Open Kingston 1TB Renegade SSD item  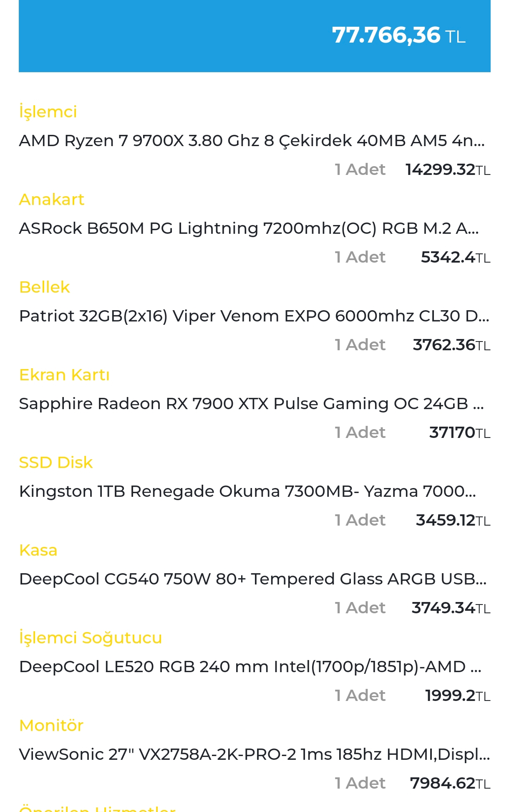(x=247, y=492)
